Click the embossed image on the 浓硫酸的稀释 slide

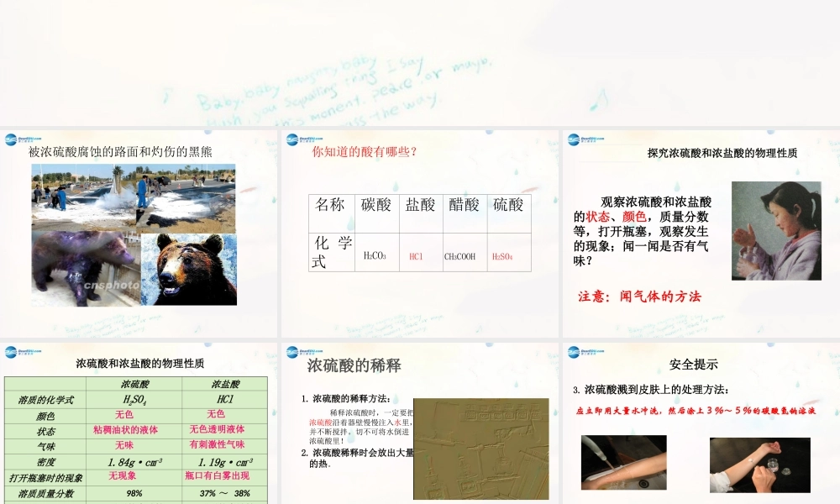(480, 449)
